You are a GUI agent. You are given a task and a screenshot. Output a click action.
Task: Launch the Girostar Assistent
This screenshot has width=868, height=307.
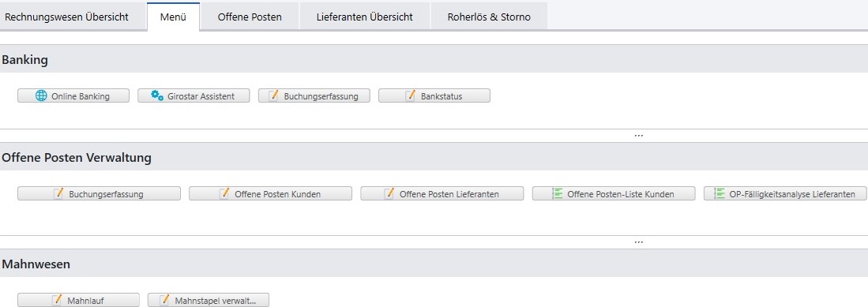pos(194,95)
